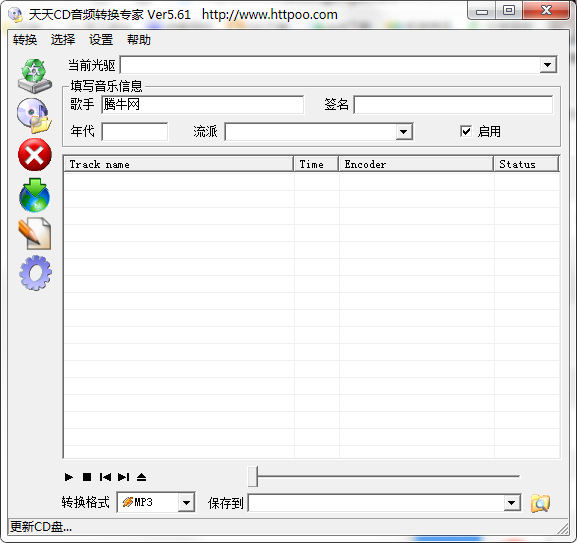
Task: Click the browse folder icon beside 保存到
Action: [540, 503]
